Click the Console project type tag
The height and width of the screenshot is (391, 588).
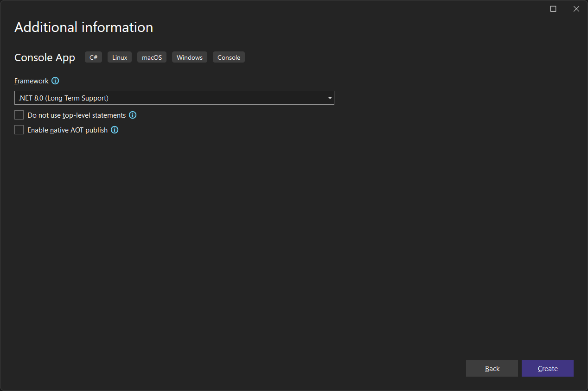click(229, 57)
